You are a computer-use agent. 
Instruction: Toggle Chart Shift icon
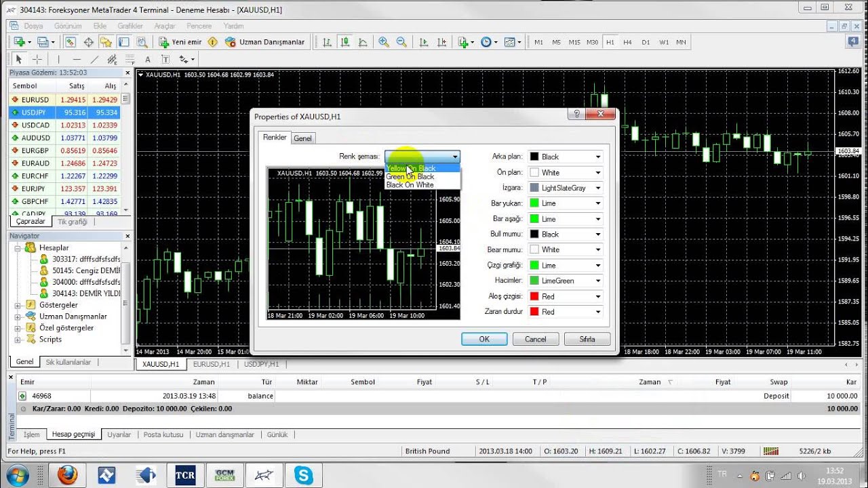click(x=441, y=42)
